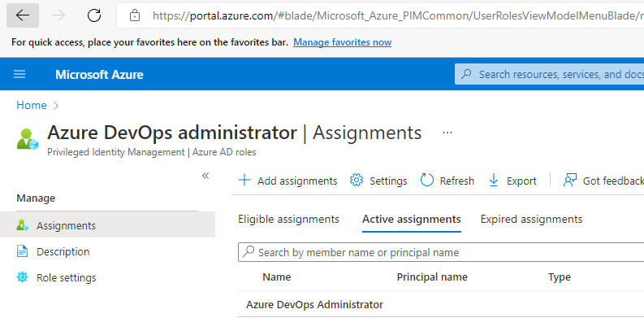Viewport: 644px width, 318px height.
Task: Click the breadcrumb chevron after Home
Action: coord(56,106)
